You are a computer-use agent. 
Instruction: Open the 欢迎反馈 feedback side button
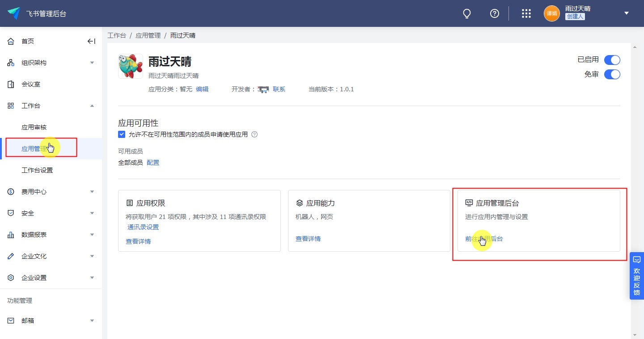(x=636, y=276)
